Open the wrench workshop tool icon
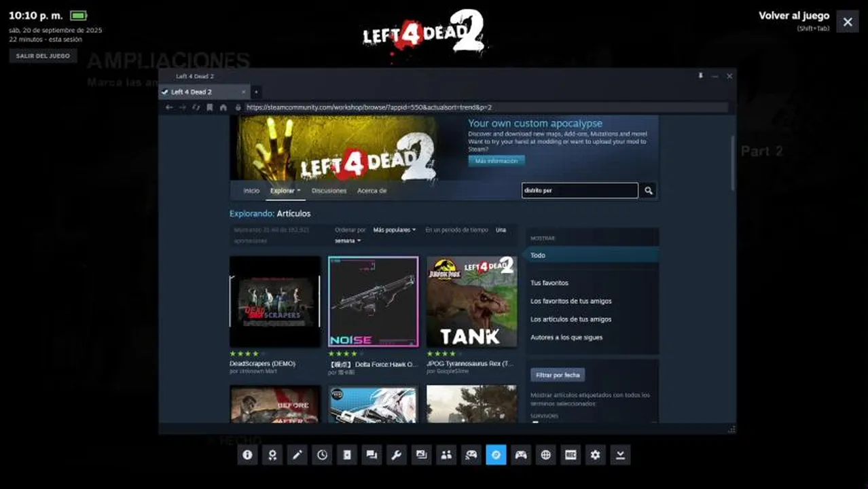This screenshot has width=868, height=489. pyautogui.click(x=397, y=455)
